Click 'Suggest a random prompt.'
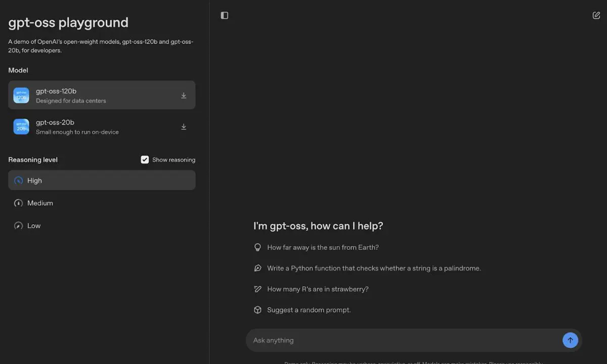The width and height of the screenshot is (607, 364). (309, 310)
